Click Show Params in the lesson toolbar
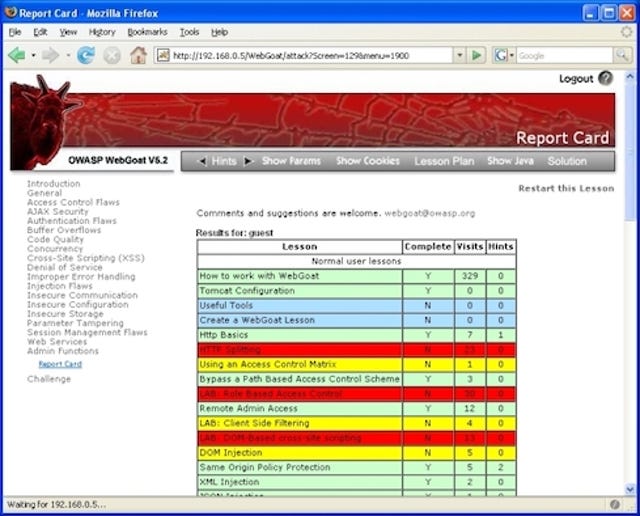640x516 pixels. pos(291,161)
